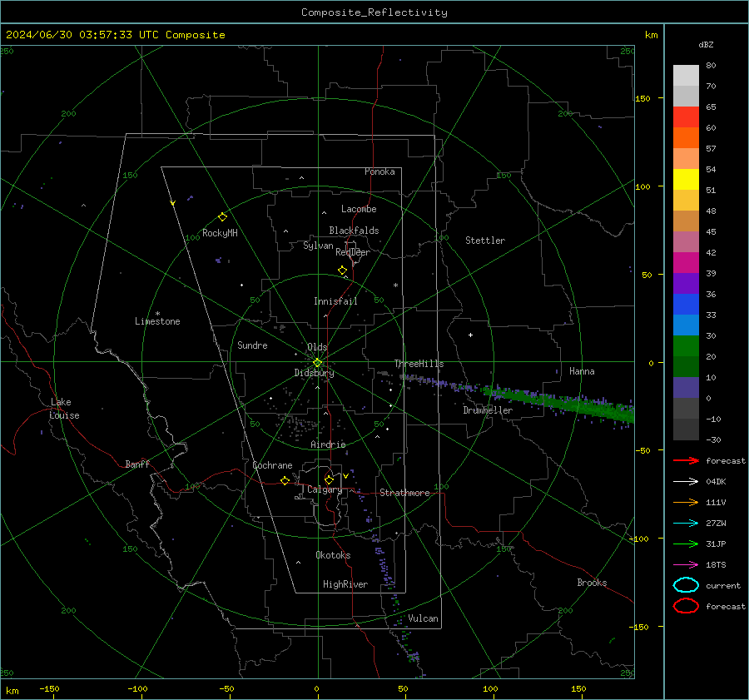Screen dimensions: 749x700
Task: Click the green radar echo band east of Drumheller
Action: (x=559, y=403)
